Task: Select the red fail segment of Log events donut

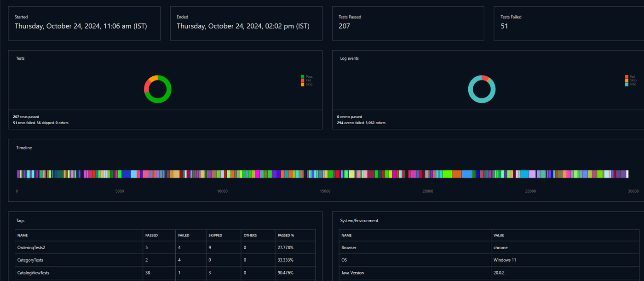Action: [486, 78]
